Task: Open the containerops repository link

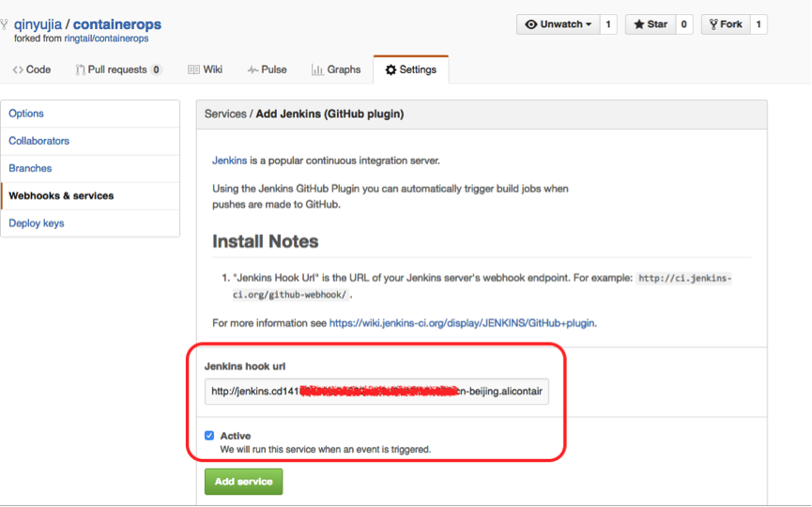Action: [x=117, y=24]
